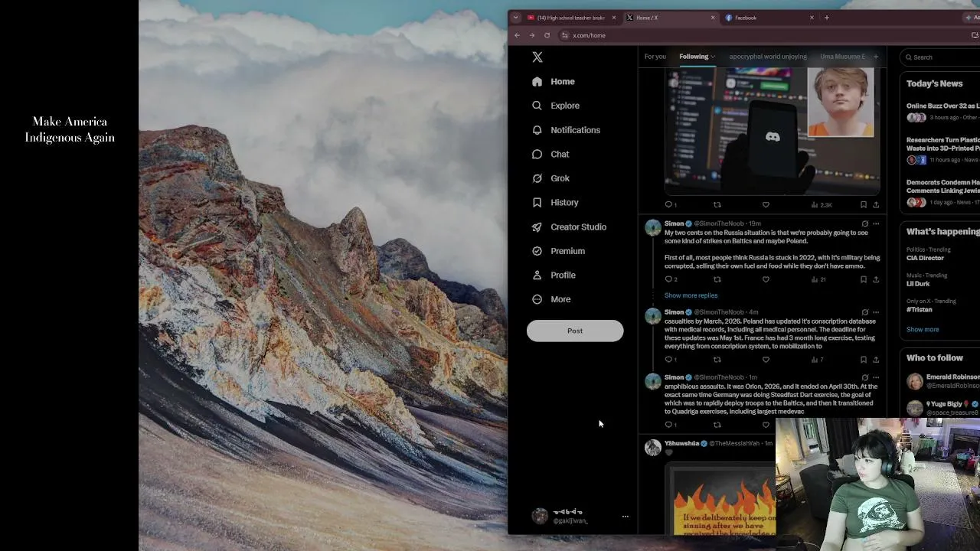Open Premium in the X sidebar
The width and height of the screenshot is (980, 551).
558,251
